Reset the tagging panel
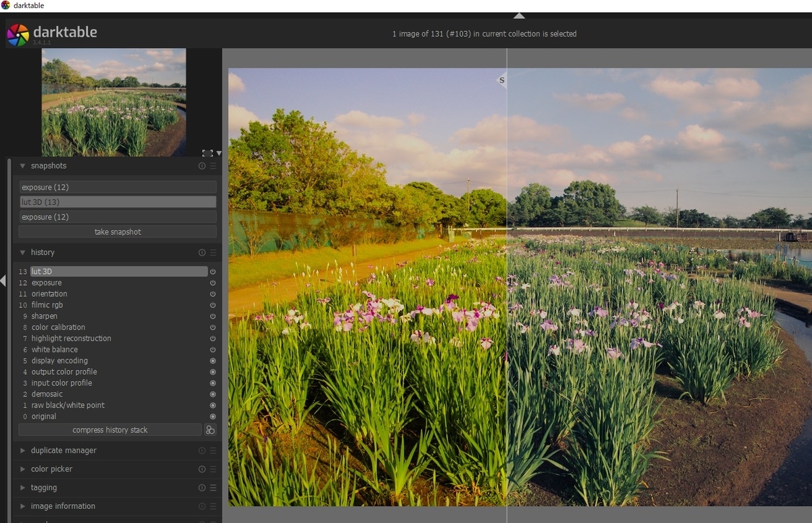The width and height of the screenshot is (812, 523). click(x=202, y=488)
